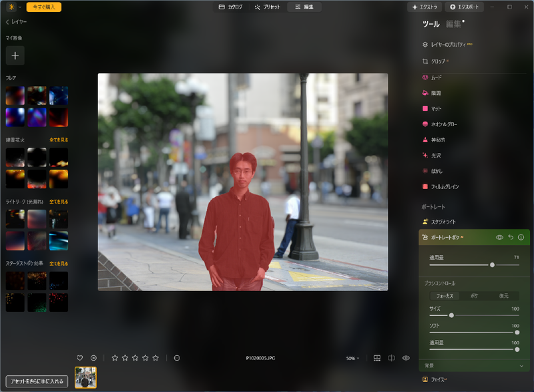This screenshot has width=534, height=392.
Task: Select the 編集 panel tab beside ツール
Action: (454, 24)
